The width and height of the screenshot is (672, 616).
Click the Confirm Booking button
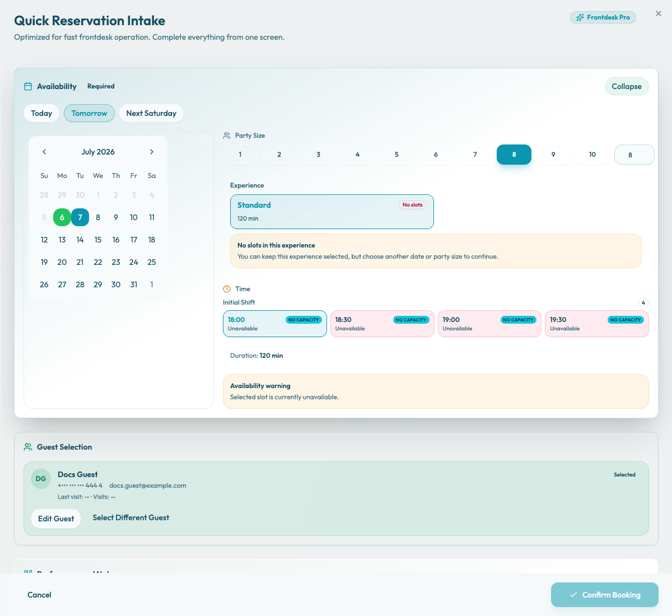[605, 595]
